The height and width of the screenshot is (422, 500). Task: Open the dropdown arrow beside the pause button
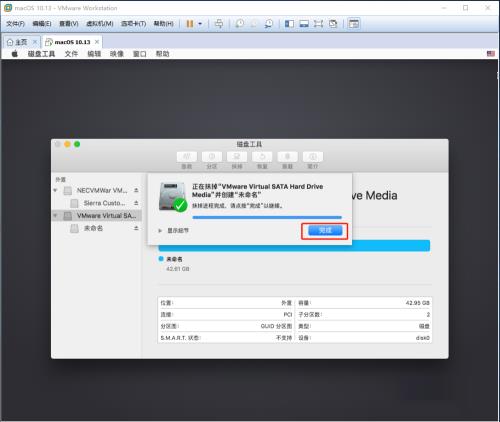click(x=200, y=24)
